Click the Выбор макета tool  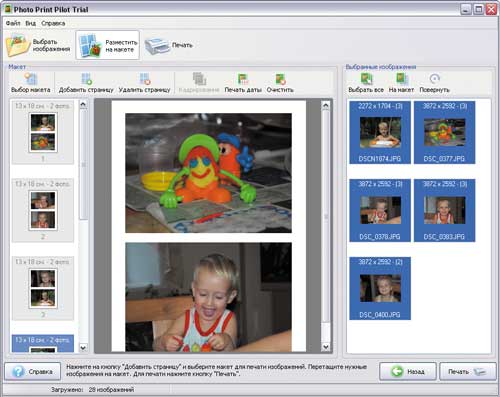(x=31, y=83)
